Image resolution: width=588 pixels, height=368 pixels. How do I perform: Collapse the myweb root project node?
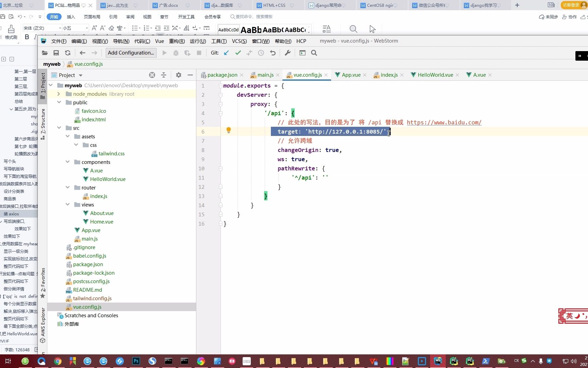(51, 85)
